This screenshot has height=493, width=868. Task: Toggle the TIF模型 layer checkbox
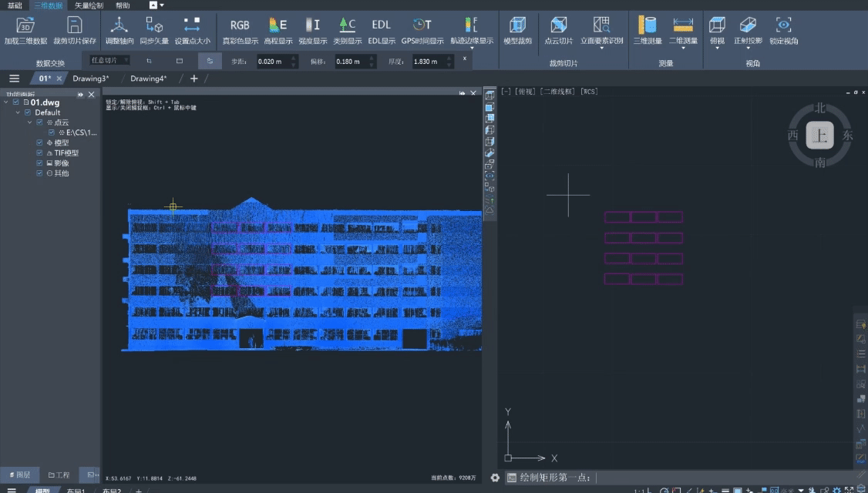click(x=40, y=153)
